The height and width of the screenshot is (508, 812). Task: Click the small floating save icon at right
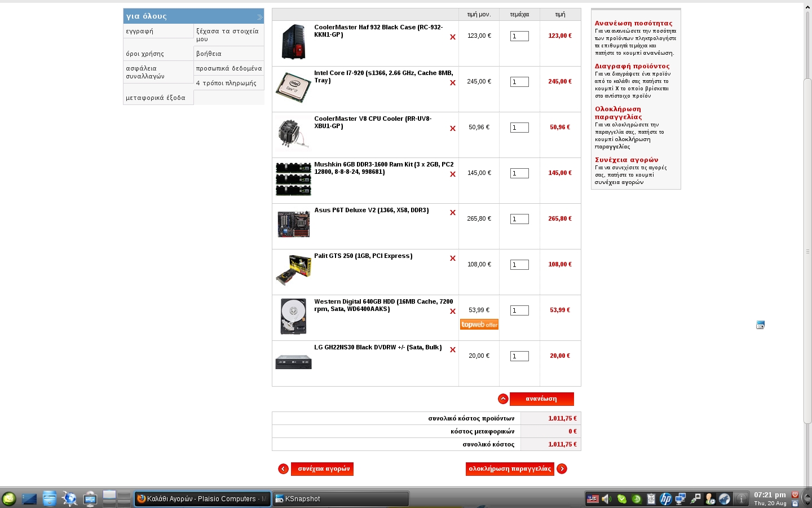[760, 325]
